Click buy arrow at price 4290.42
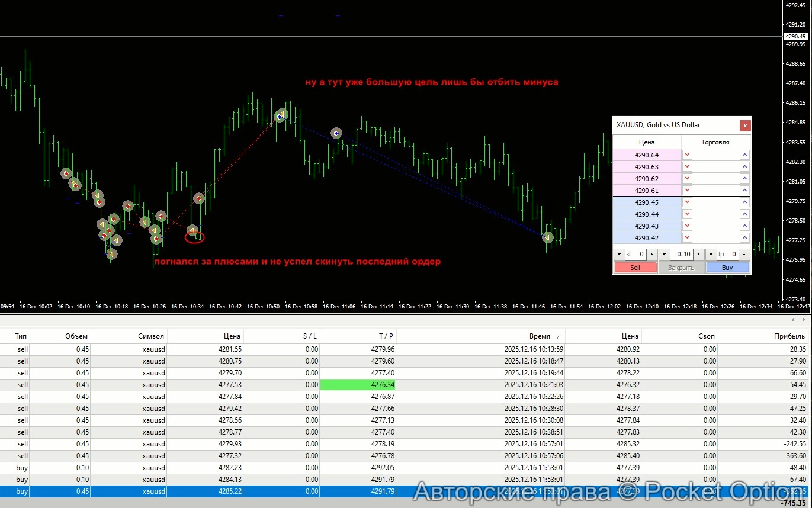This screenshot has height=508, width=812. tap(744, 238)
